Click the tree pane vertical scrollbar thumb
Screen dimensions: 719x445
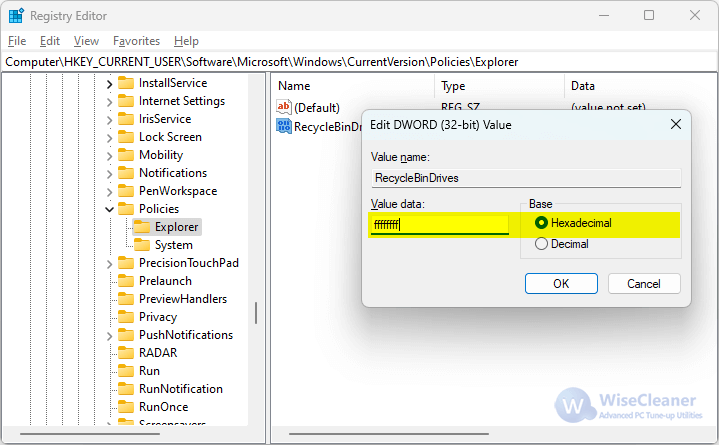[x=255, y=312]
